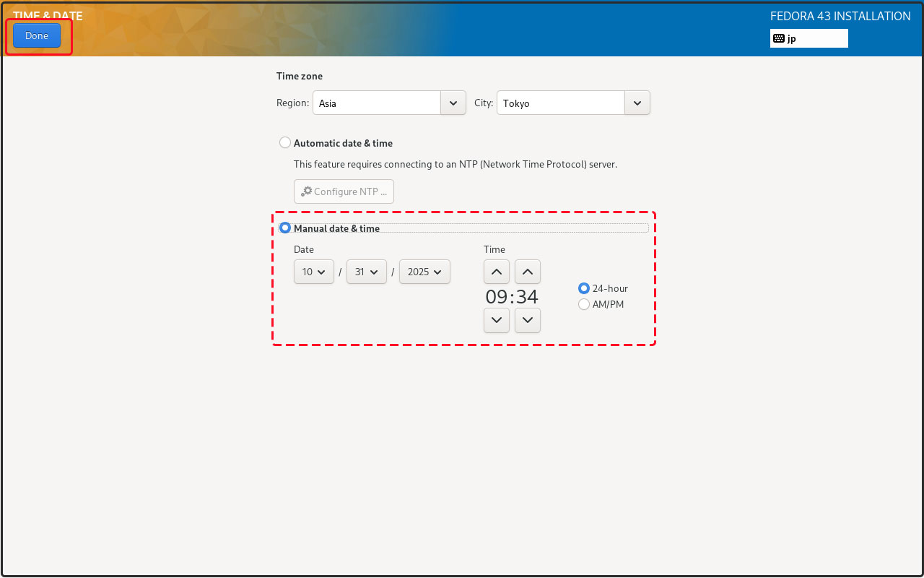Increase the minutes with up arrow
This screenshot has height=578, width=924.
coord(528,272)
